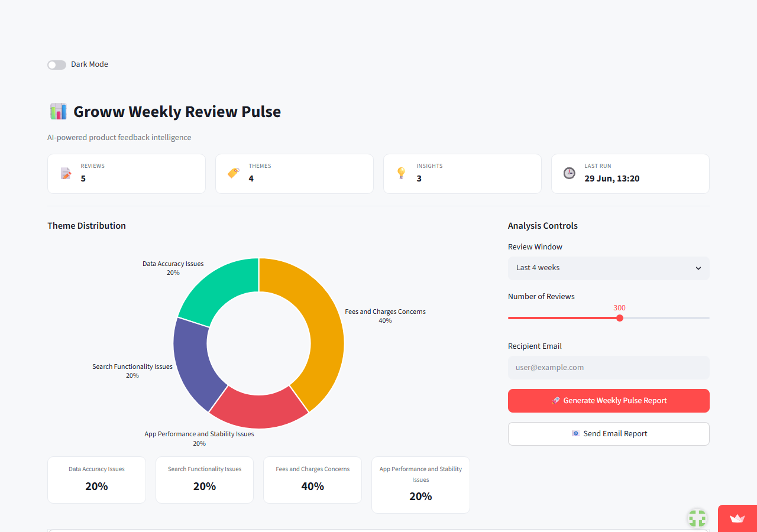This screenshot has height=532, width=757.
Task: Click the Theme Distribution heading
Action: coord(86,226)
